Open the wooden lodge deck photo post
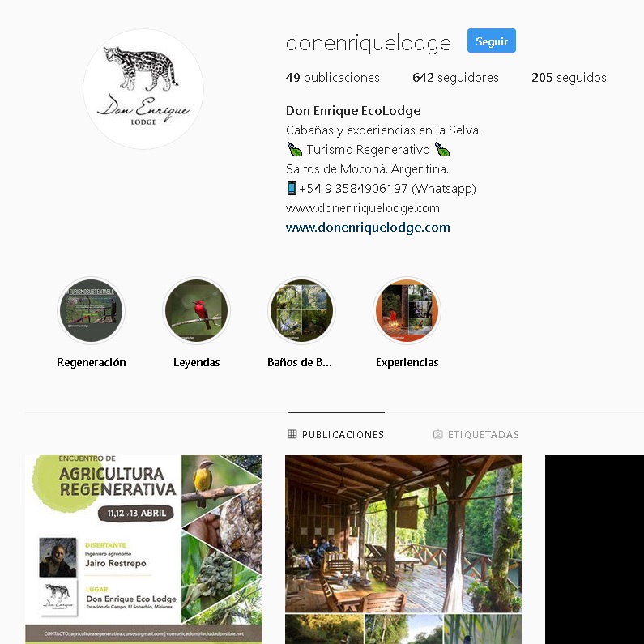 pos(403,549)
